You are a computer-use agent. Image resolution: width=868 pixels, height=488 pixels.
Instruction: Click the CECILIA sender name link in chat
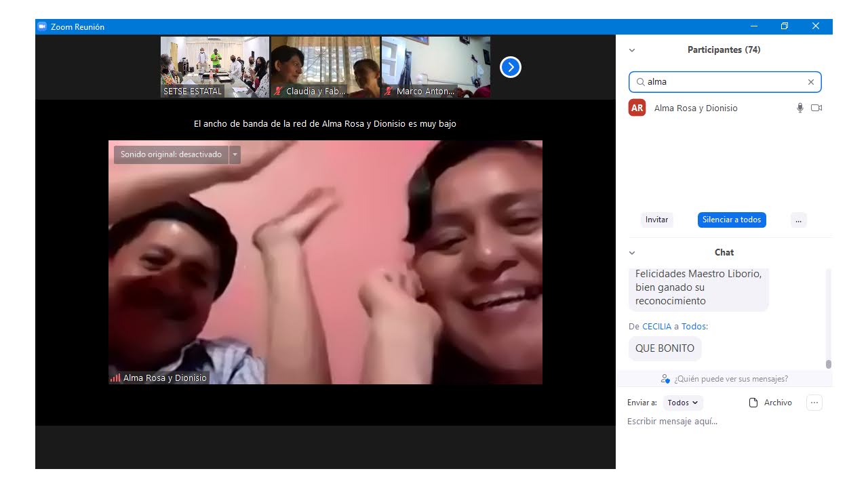656,326
